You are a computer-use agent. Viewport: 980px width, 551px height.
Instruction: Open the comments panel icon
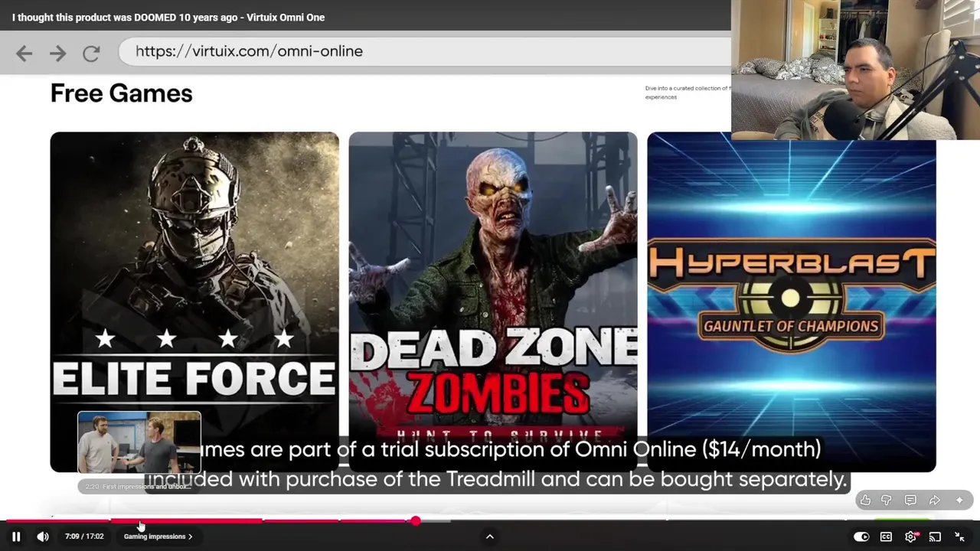pos(910,500)
